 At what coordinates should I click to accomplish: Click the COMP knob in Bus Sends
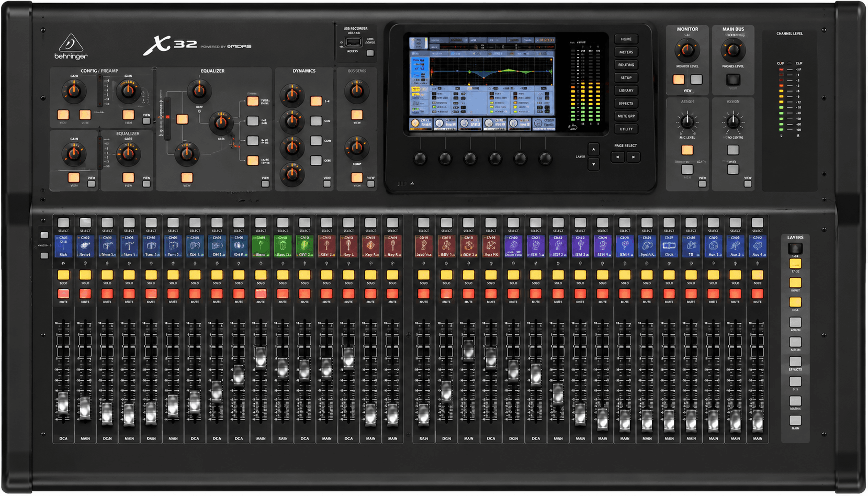(x=356, y=148)
